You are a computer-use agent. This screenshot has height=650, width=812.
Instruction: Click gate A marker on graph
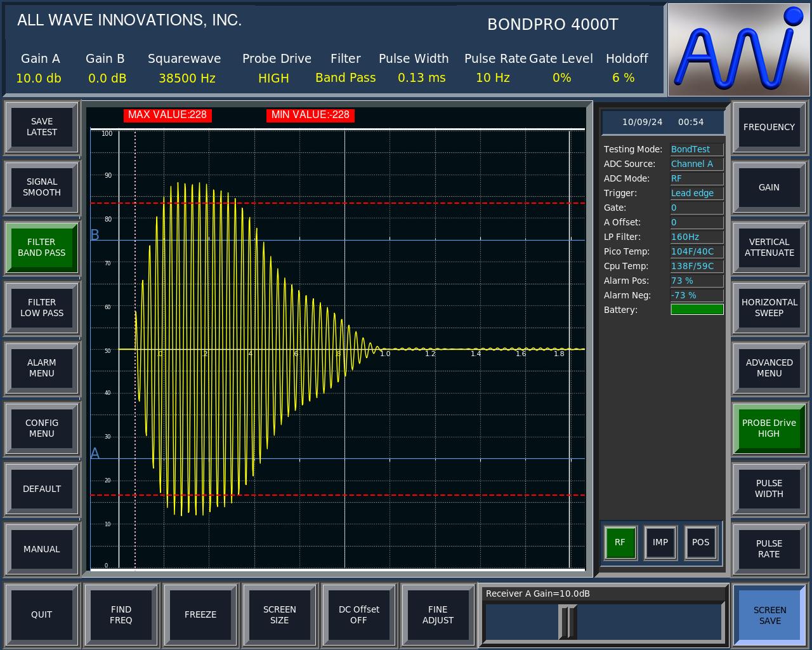(95, 453)
